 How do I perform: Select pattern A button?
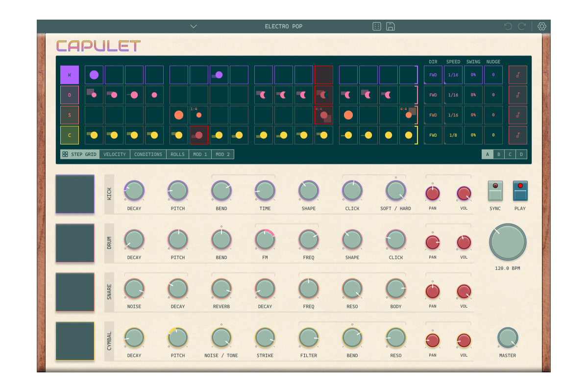click(x=488, y=154)
